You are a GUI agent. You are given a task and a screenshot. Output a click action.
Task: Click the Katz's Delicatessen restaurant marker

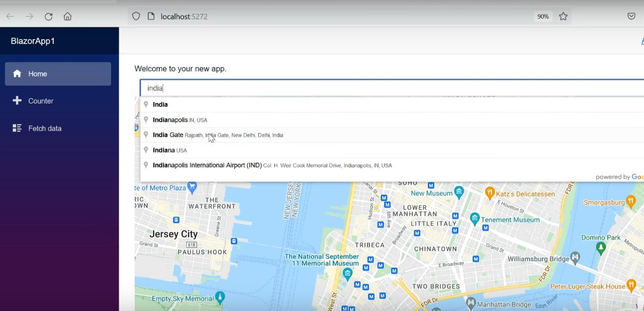pyautogui.click(x=489, y=191)
